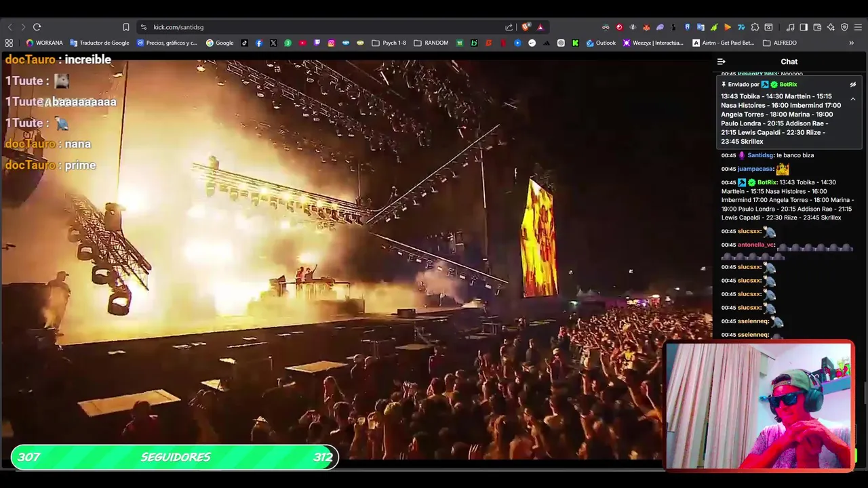Screen dimensions: 868x488
Task: Click the webcam overlay of the streamer
Action: coord(759,405)
